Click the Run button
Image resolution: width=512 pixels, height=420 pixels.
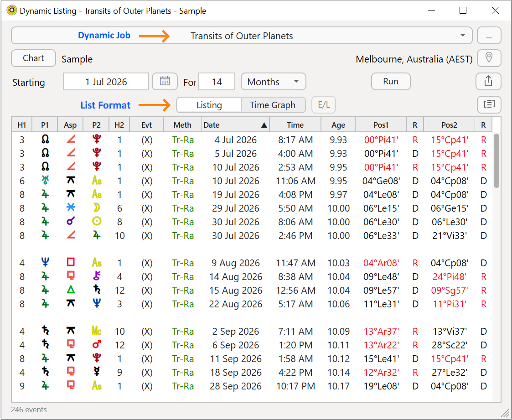click(391, 81)
